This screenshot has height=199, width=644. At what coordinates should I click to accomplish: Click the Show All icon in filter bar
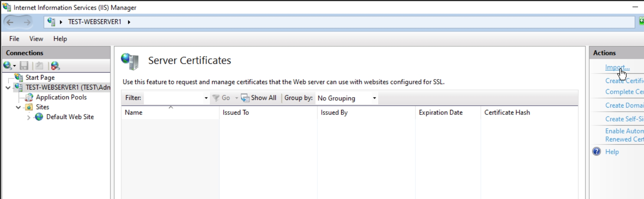coord(245,98)
